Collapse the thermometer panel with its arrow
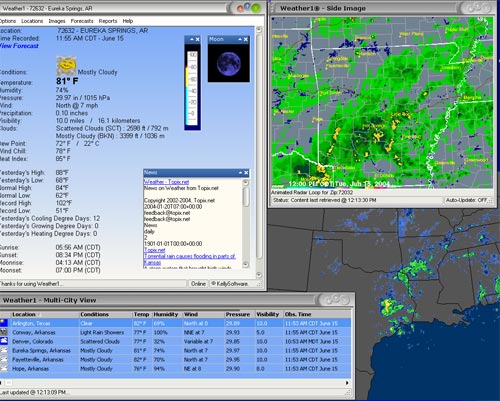 click(192, 39)
